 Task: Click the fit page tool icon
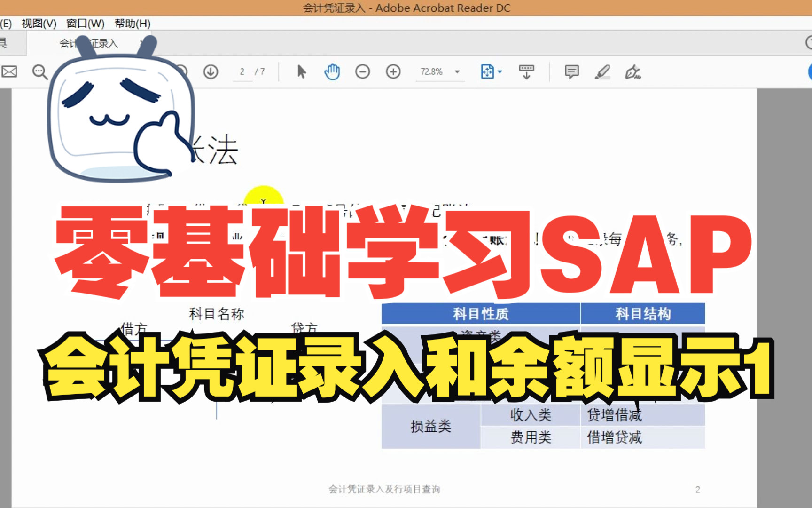(487, 71)
